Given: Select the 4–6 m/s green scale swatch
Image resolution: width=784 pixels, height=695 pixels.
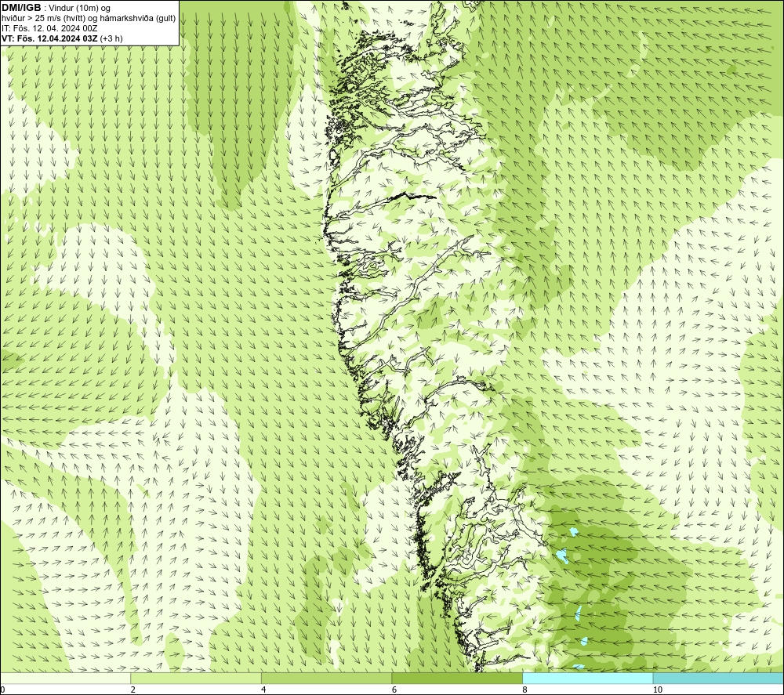Looking at the screenshot, I should [x=326, y=679].
